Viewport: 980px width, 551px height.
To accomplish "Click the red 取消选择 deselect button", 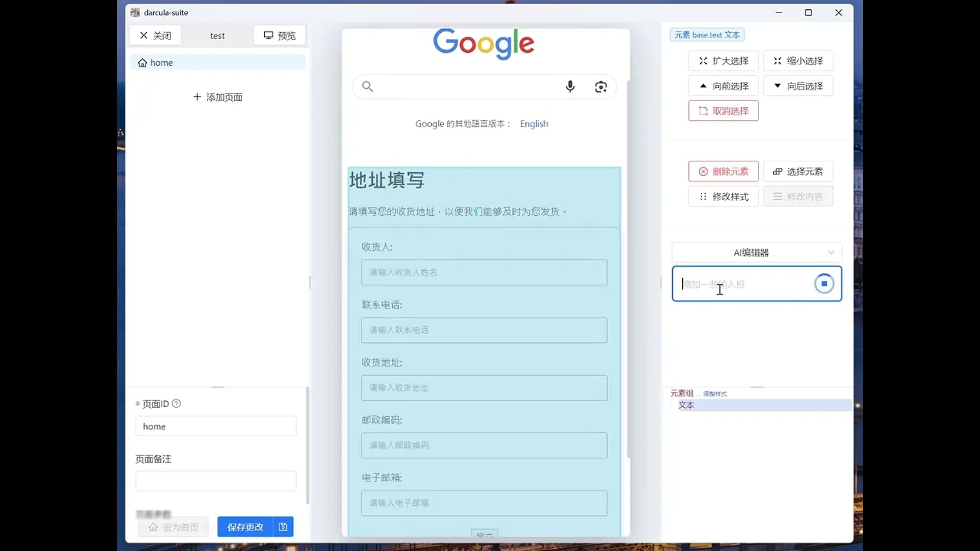I will click(x=724, y=111).
